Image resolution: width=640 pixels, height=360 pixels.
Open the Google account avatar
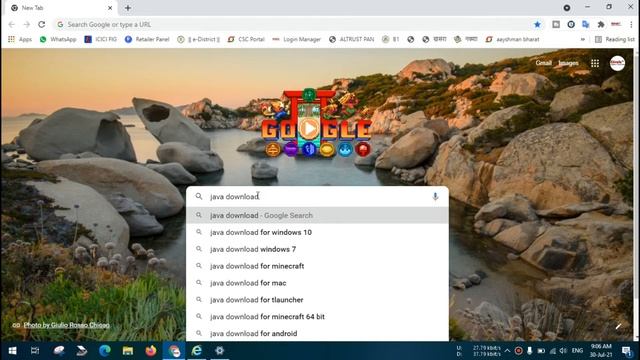pyautogui.click(x=617, y=63)
